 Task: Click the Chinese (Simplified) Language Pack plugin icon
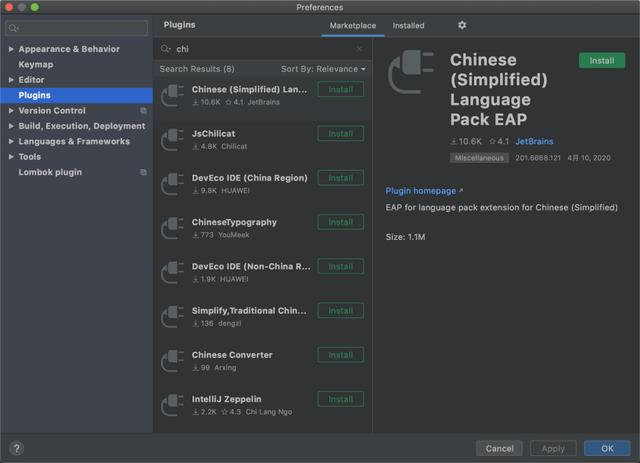click(x=172, y=96)
